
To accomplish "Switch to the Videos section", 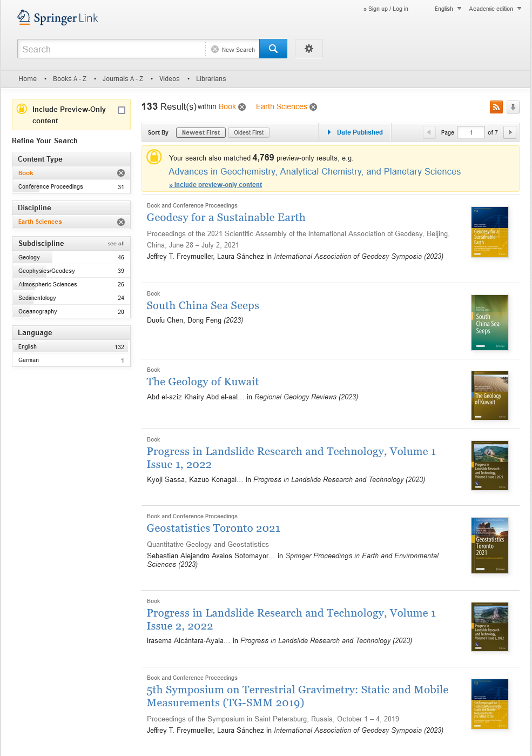I will [169, 79].
